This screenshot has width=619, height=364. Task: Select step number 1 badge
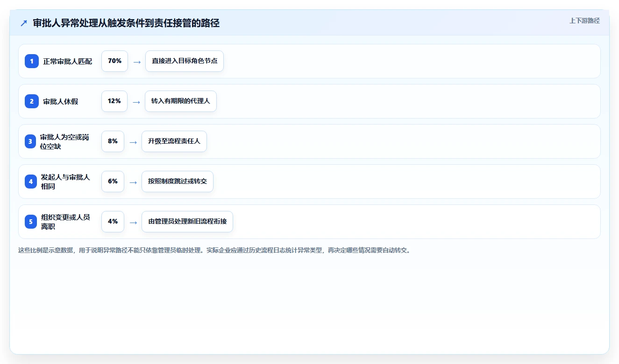click(x=32, y=61)
